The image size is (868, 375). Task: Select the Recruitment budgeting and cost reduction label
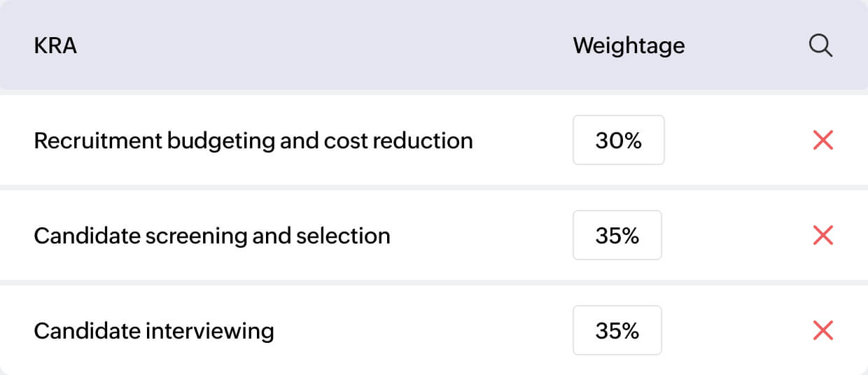click(x=253, y=141)
